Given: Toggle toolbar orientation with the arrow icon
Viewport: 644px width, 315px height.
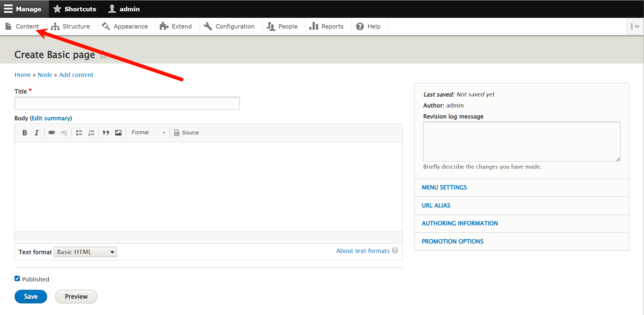Looking at the screenshot, I should click(x=635, y=26).
